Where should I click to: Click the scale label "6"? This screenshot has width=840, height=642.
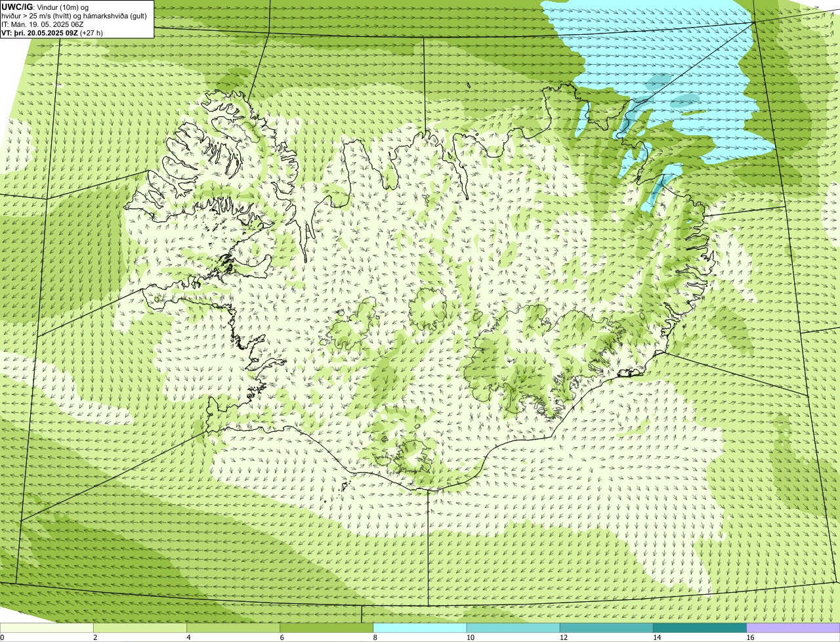pos(282,637)
